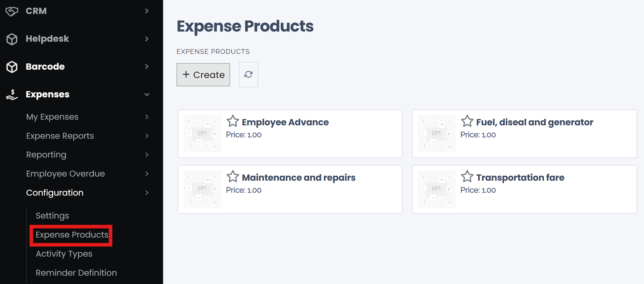Click the Transportation fare product thumbnail
The height and width of the screenshot is (284, 644).
click(x=436, y=189)
